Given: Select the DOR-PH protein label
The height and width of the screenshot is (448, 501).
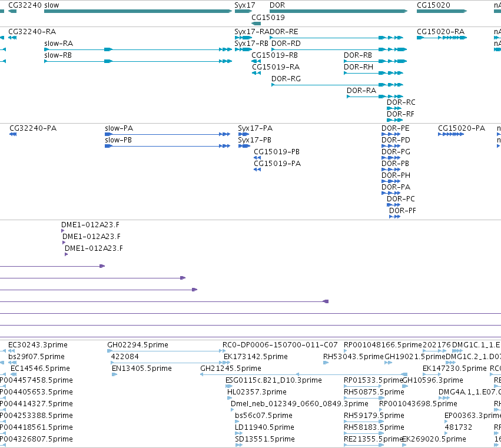Looking at the screenshot, I should 396,176.
